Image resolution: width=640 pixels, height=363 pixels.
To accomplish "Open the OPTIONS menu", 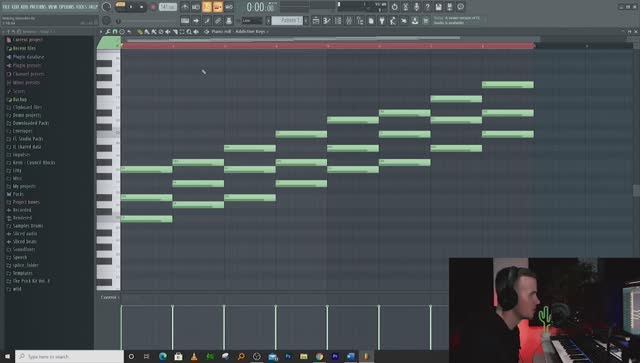I will click(68, 7).
